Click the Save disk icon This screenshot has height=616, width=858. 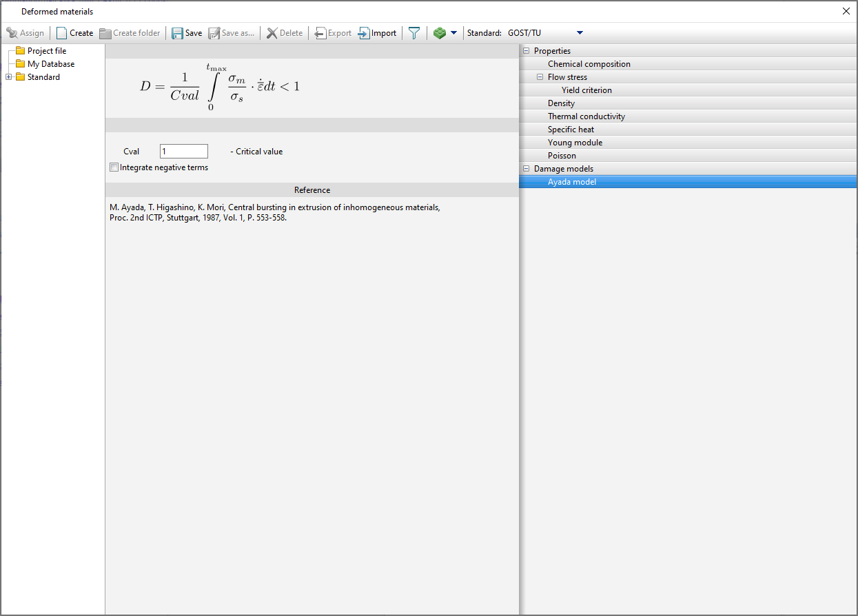click(x=178, y=33)
